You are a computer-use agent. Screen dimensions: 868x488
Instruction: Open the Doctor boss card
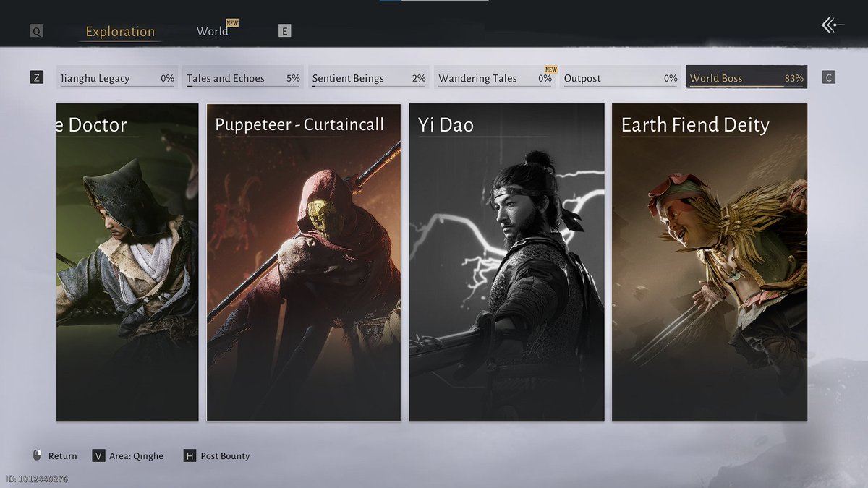(x=127, y=262)
